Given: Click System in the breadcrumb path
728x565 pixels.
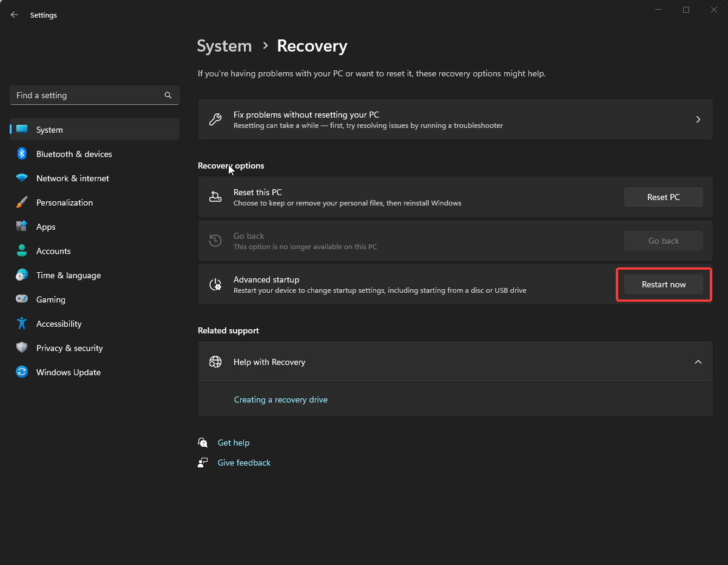Looking at the screenshot, I should 224,46.
